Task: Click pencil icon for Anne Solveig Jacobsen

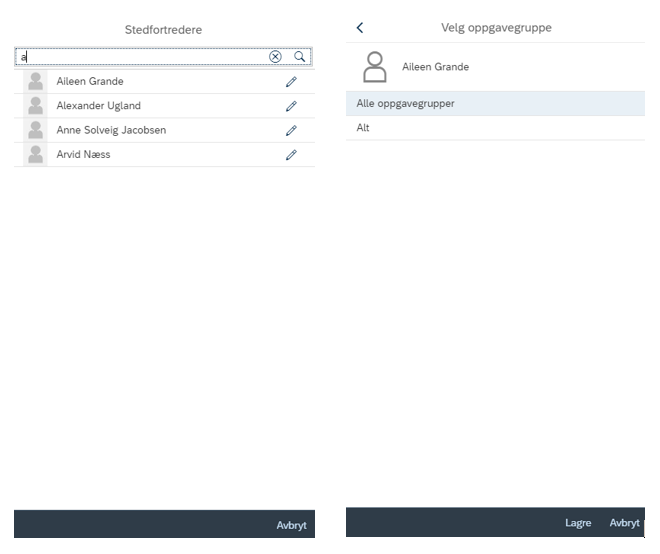Action: [291, 131]
